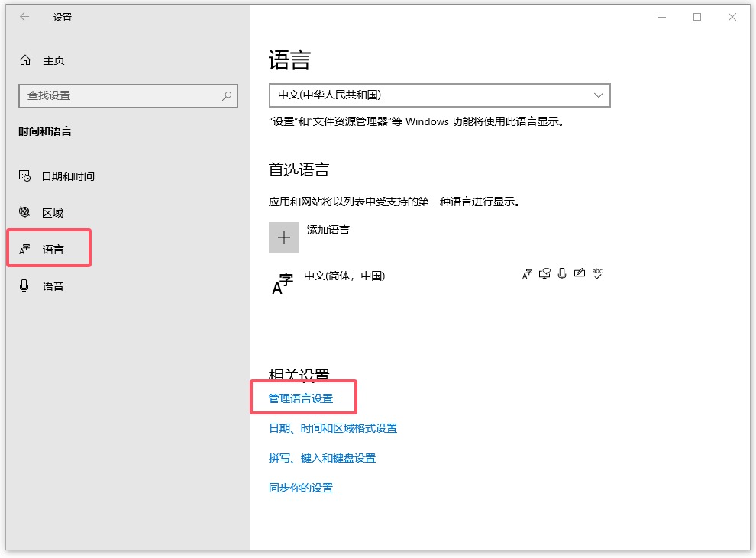Click the chevron arrow of 中文(中华人民共和国) combo box

[598, 95]
